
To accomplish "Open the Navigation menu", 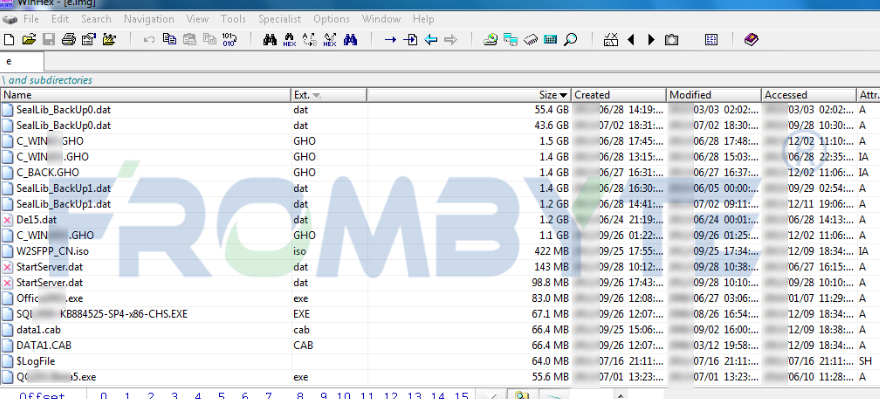I will point(150,19).
